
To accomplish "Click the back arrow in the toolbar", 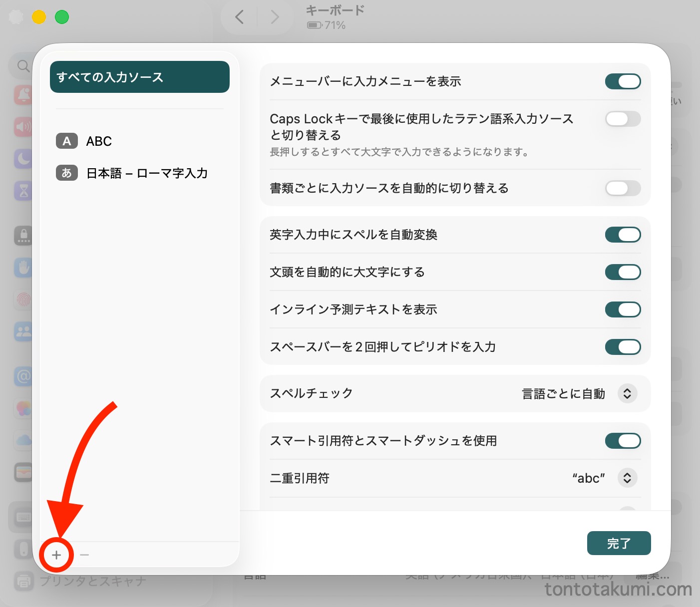I will 240,17.
